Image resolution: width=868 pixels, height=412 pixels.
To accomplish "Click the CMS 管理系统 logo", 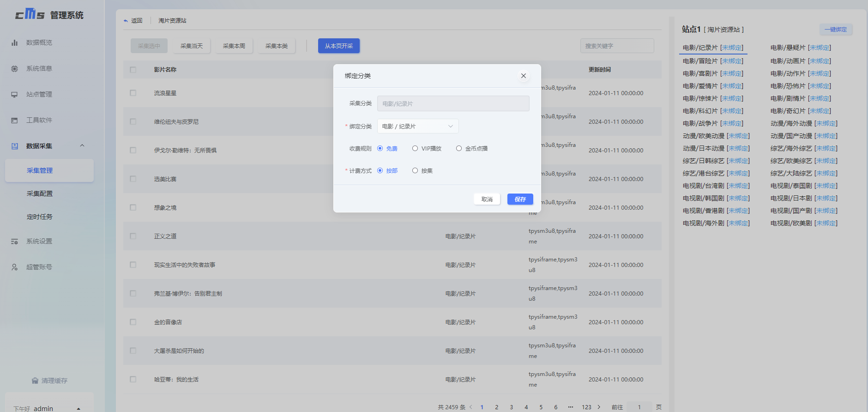I will [49, 14].
